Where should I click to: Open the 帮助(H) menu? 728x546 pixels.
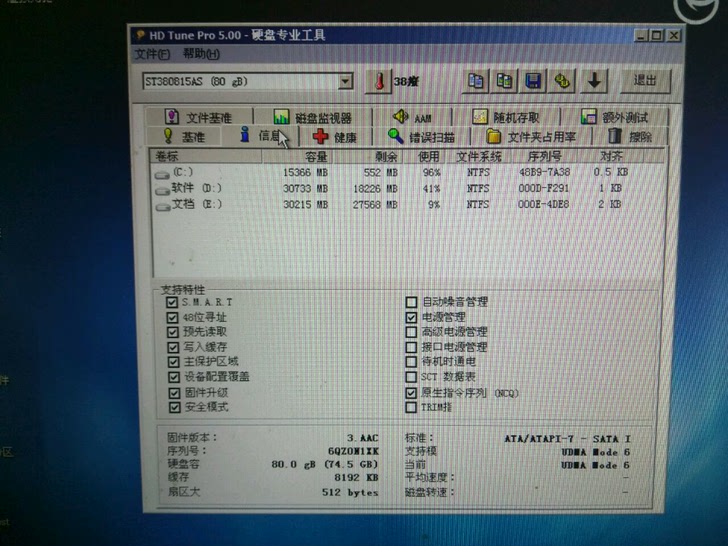coord(201,54)
